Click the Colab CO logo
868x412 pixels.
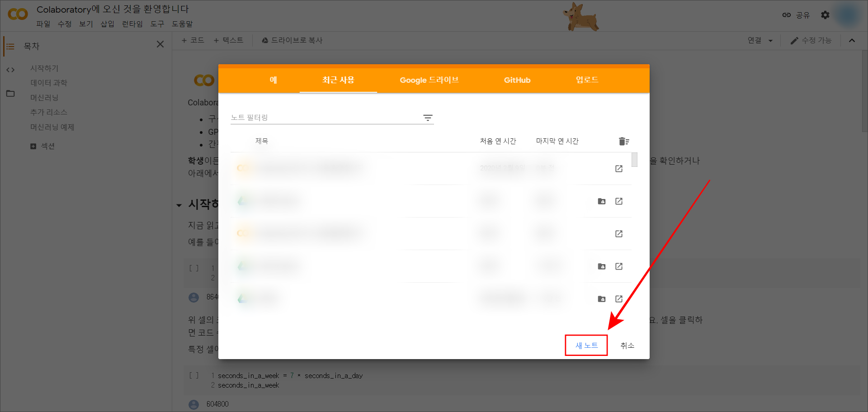tap(18, 14)
